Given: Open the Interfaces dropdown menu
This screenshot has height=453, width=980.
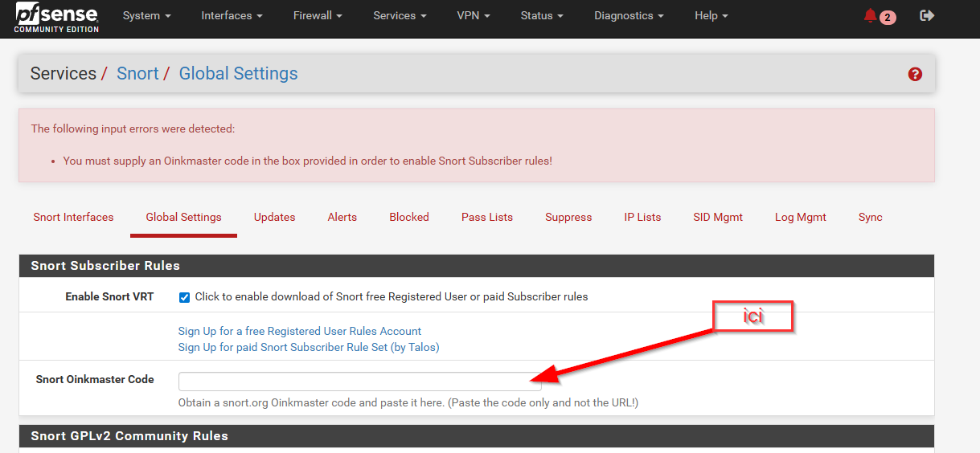Looking at the screenshot, I should pyautogui.click(x=232, y=16).
